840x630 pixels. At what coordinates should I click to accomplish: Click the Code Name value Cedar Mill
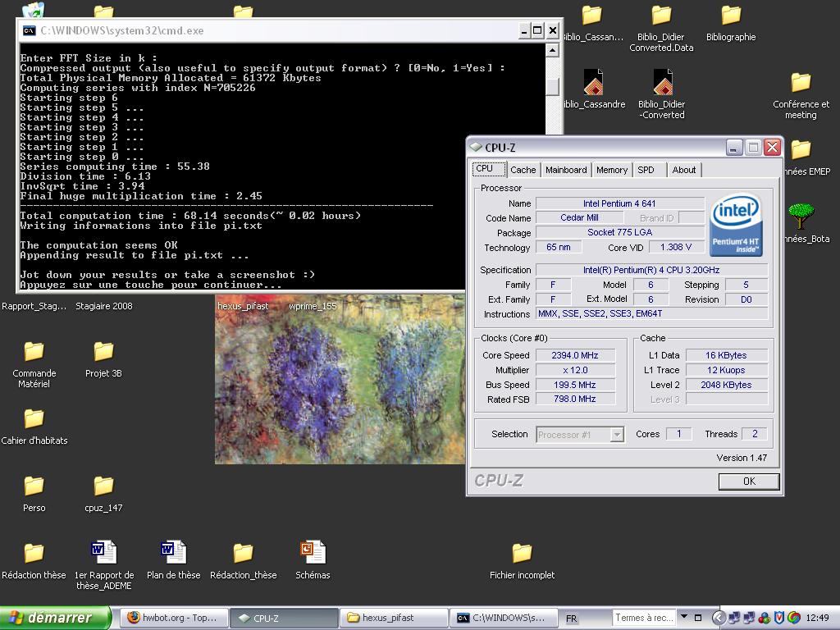[x=580, y=217]
